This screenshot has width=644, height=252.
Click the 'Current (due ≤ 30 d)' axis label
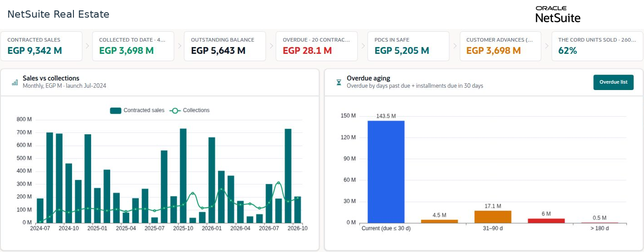coord(386,228)
